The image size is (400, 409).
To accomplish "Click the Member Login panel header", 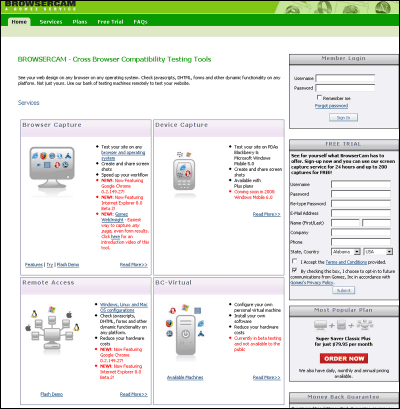I will (344, 59).
